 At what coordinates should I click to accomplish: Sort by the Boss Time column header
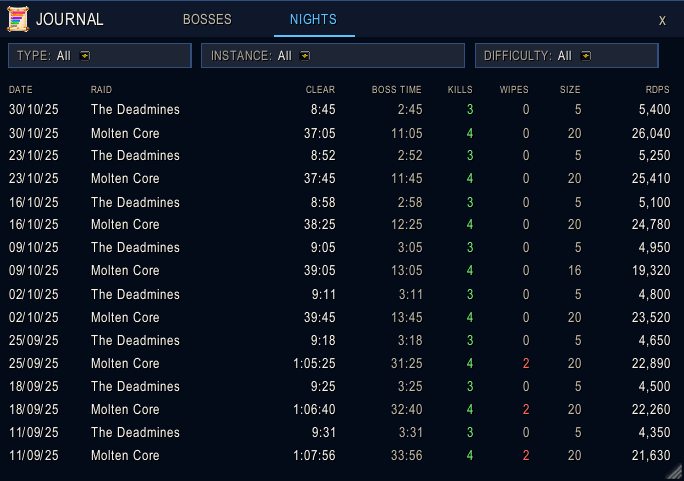[397, 90]
